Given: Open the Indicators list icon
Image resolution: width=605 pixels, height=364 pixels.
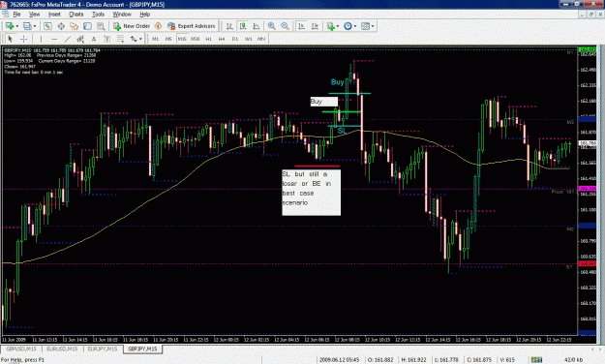Looking at the screenshot, I should tap(330, 26).
